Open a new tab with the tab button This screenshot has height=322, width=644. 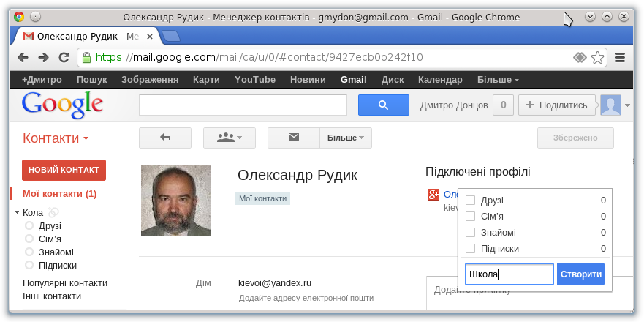coord(171,36)
